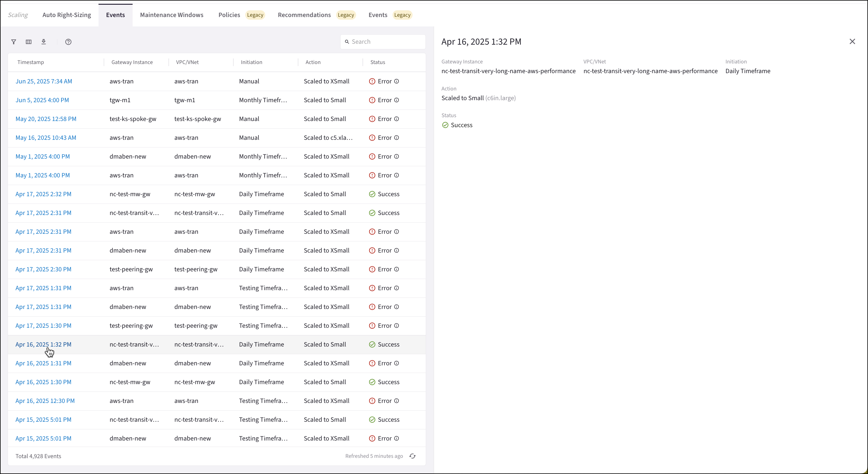Click the download export icon

pyautogui.click(x=44, y=42)
